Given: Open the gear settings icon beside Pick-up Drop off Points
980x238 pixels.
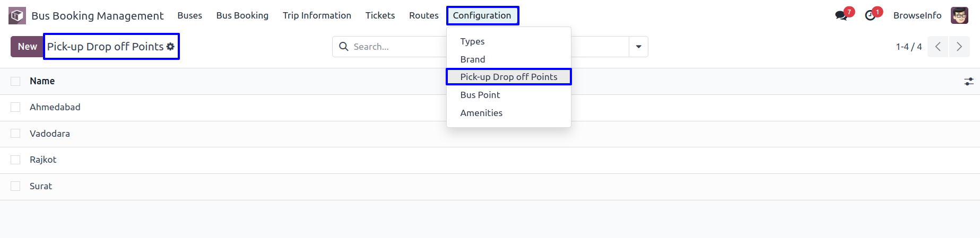Looking at the screenshot, I should (x=170, y=47).
